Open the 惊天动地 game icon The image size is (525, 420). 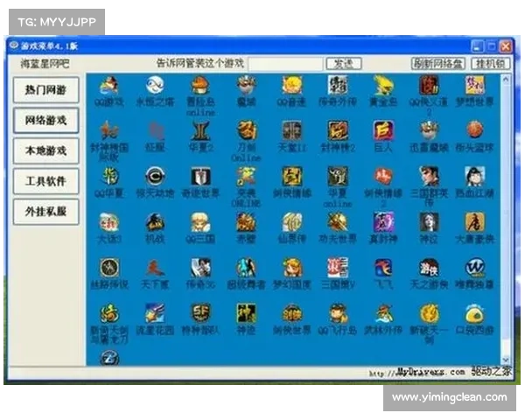pyautogui.click(x=155, y=176)
